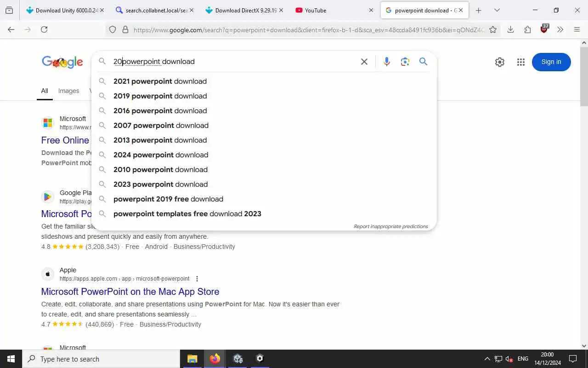
Task: Start voice search with the microphone icon
Action: pyautogui.click(x=387, y=62)
